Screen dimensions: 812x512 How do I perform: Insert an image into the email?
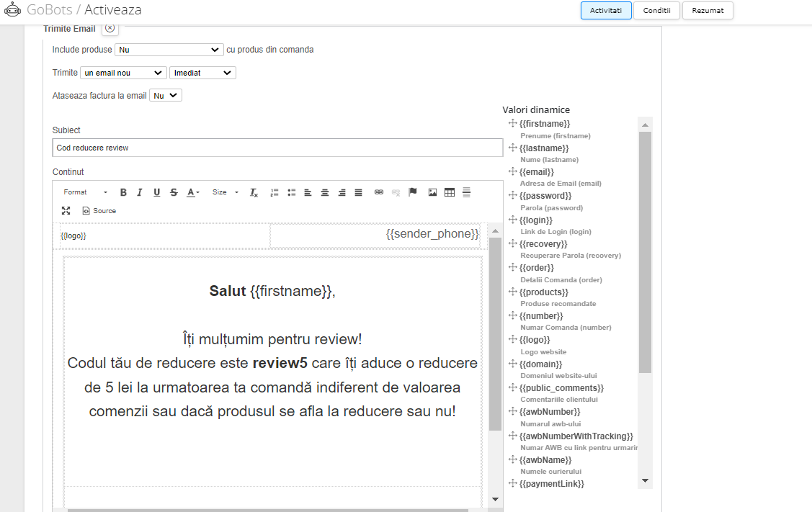click(432, 192)
